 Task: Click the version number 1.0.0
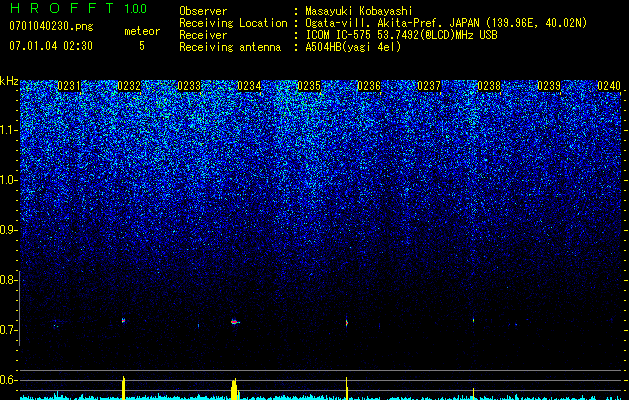click(x=136, y=9)
